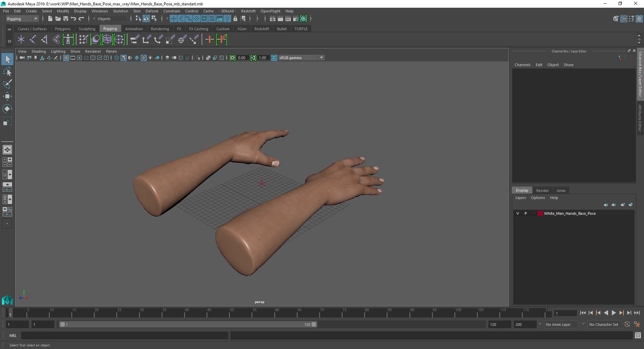Click the Point Constraint shelf icon
Image resolution: width=644 pixels, height=349 pixels.
146,40
